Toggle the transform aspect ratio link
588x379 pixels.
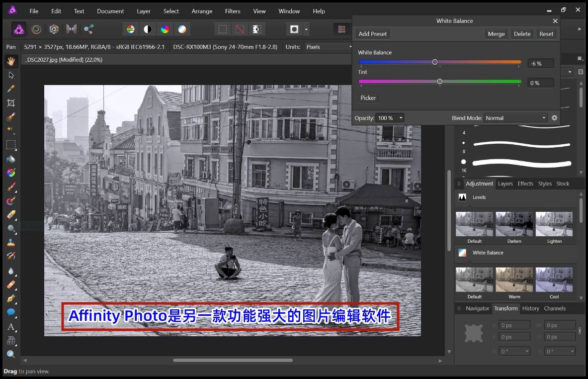580,331
